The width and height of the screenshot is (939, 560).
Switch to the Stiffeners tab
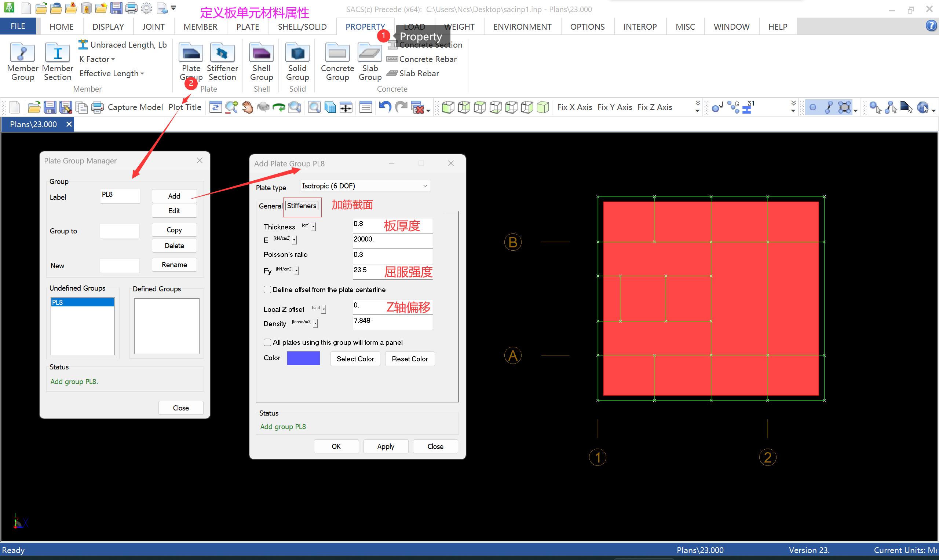[301, 206]
